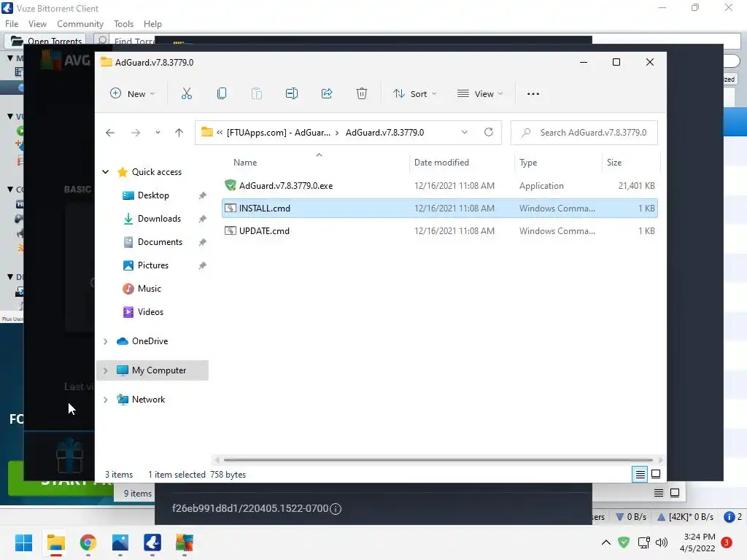The width and height of the screenshot is (747, 560).
Task: Open the AVG app from the taskbar
Action: pyautogui.click(x=185, y=542)
